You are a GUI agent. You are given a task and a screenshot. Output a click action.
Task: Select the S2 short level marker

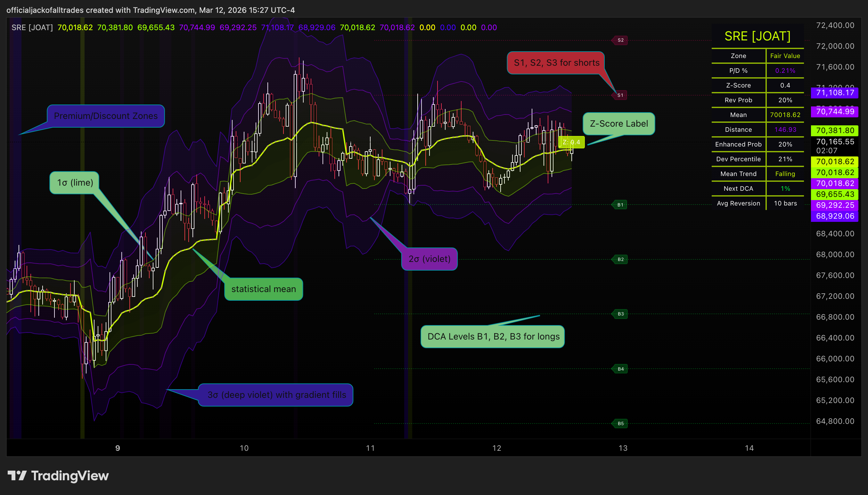pos(620,40)
